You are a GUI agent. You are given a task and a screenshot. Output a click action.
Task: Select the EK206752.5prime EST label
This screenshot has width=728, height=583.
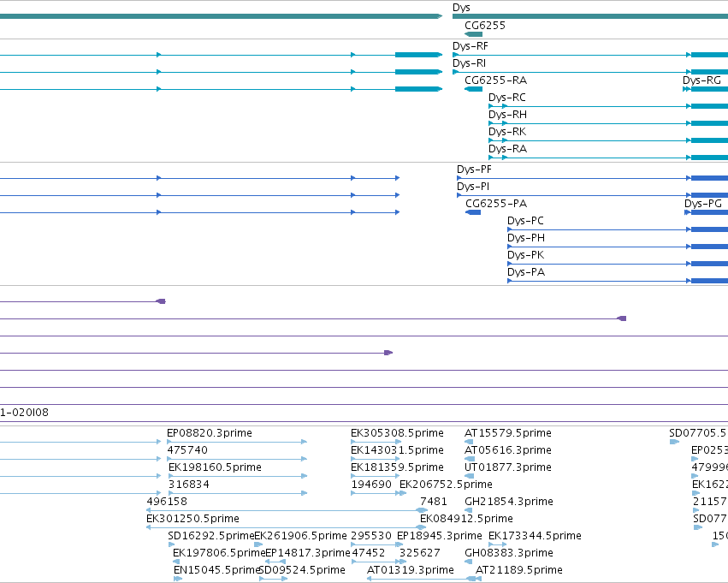tap(446, 485)
